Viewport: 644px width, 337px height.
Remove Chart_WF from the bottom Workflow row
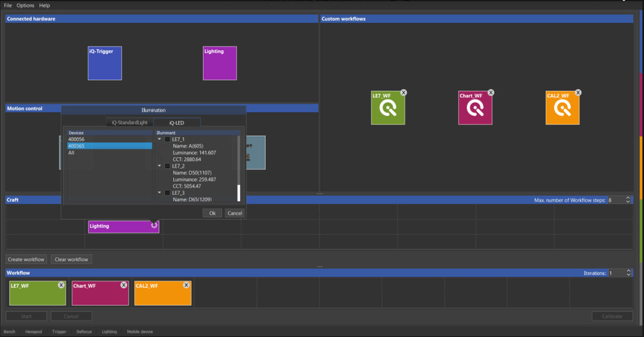(x=124, y=285)
